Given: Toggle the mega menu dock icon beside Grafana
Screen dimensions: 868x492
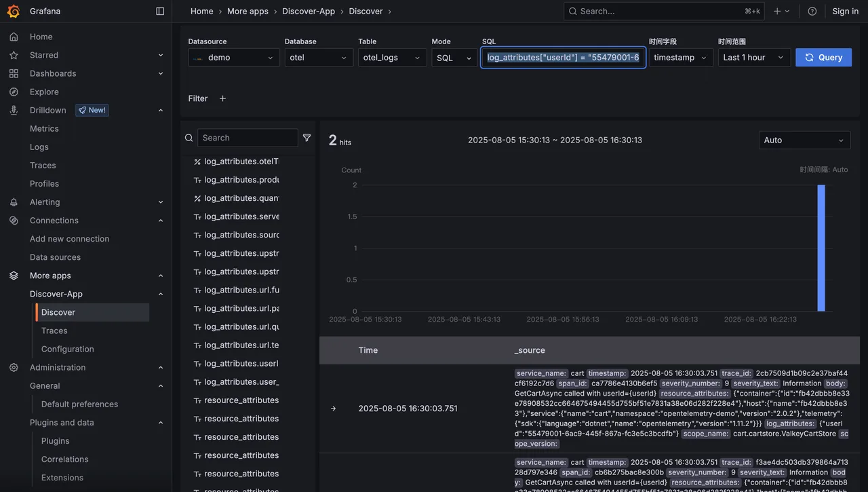Looking at the screenshot, I should 159,11.
